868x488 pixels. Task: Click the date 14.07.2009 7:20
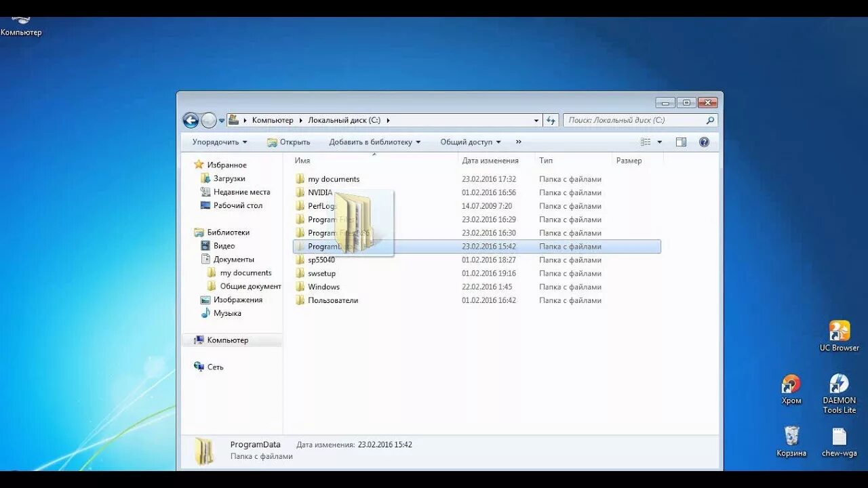(487, 206)
